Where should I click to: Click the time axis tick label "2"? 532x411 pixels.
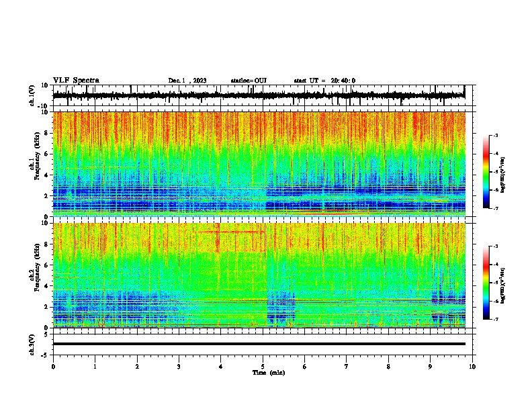137,367
